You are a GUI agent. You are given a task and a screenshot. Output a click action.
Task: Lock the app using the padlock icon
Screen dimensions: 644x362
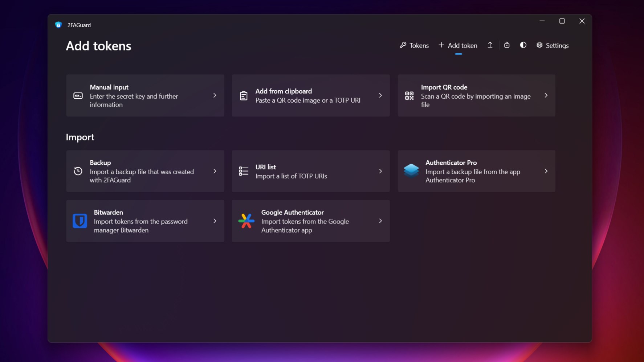(507, 45)
